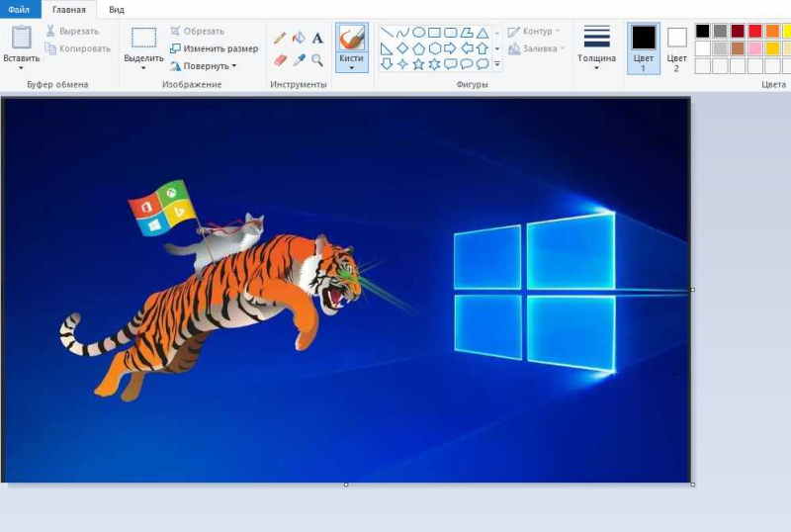This screenshot has width=791, height=532.
Task: Select the Fill with color bucket tool
Action: (x=299, y=38)
